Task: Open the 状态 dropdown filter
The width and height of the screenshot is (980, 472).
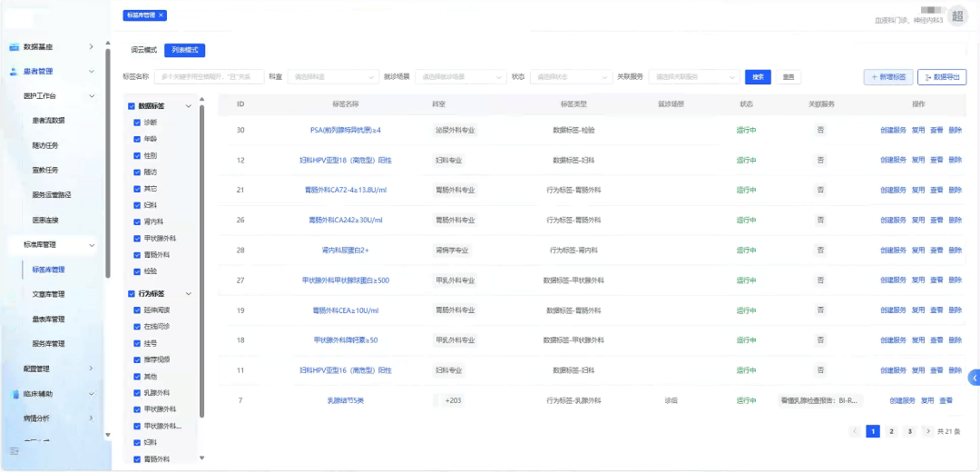Action: [570, 77]
